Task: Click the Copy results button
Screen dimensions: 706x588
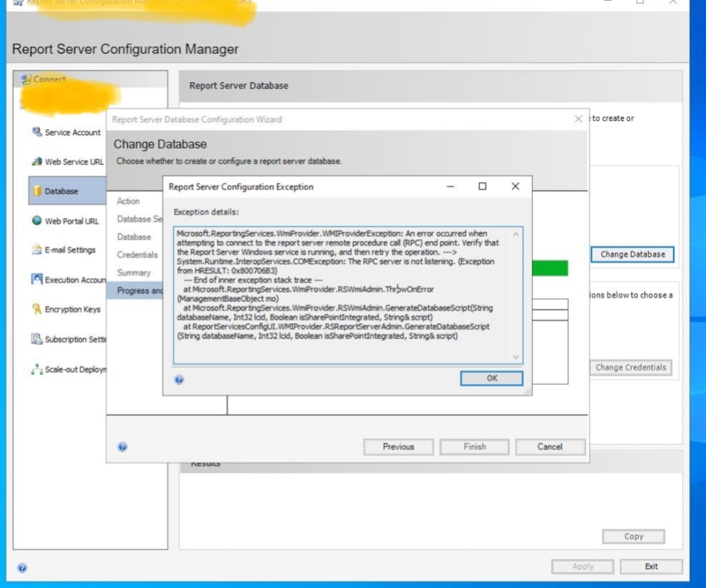Action: click(633, 536)
